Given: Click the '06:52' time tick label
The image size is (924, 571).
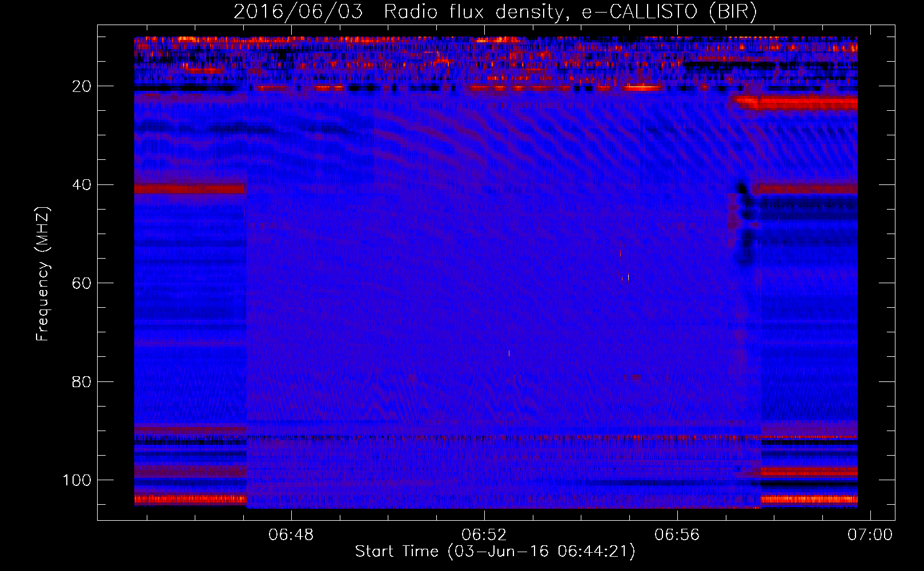Looking at the screenshot, I should [x=484, y=535].
